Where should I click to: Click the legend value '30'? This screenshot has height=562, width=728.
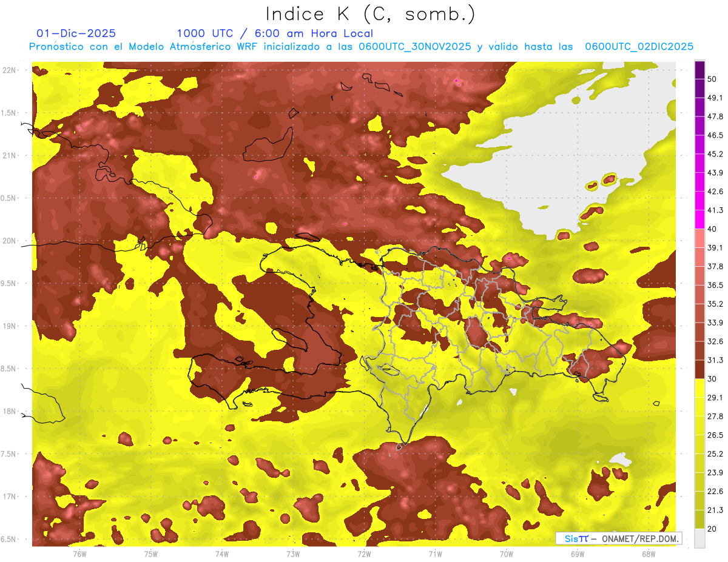[x=713, y=379]
